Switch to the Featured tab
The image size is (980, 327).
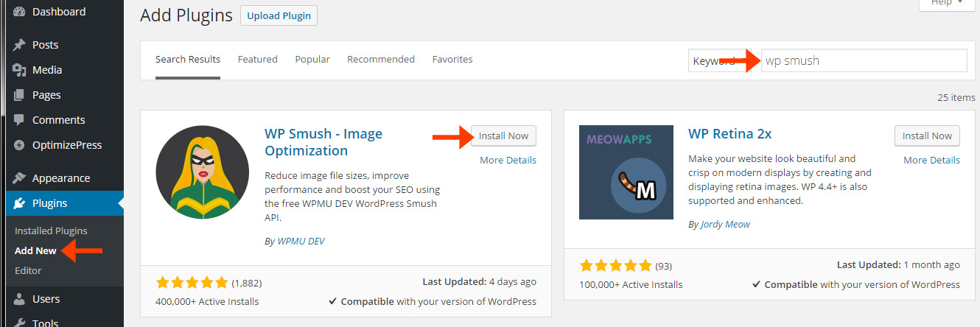pos(258,59)
